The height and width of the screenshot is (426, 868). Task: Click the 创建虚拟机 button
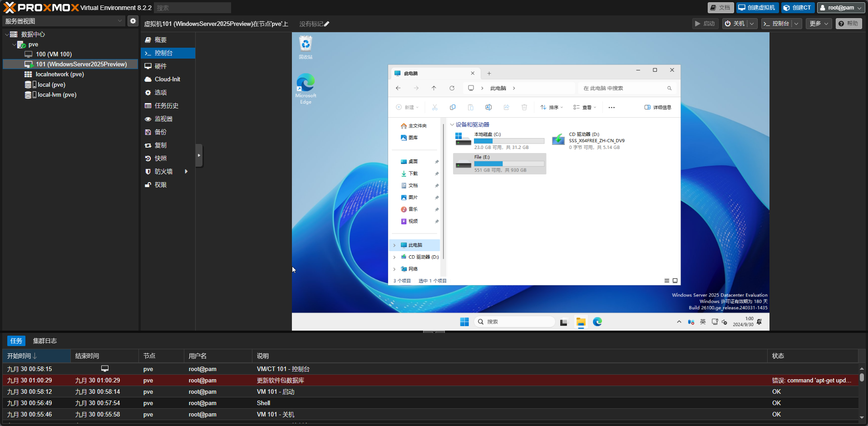(x=757, y=8)
